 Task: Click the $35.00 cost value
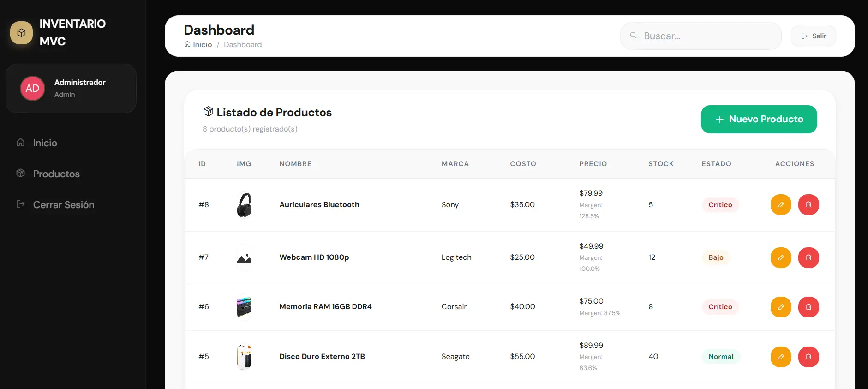pyautogui.click(x=522, y=205)
